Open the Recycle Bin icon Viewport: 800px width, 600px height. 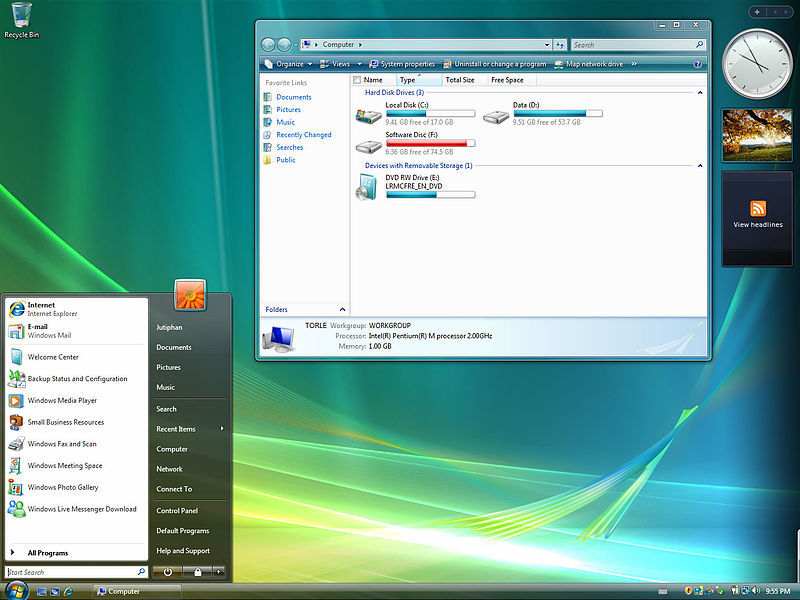point(21,20)
